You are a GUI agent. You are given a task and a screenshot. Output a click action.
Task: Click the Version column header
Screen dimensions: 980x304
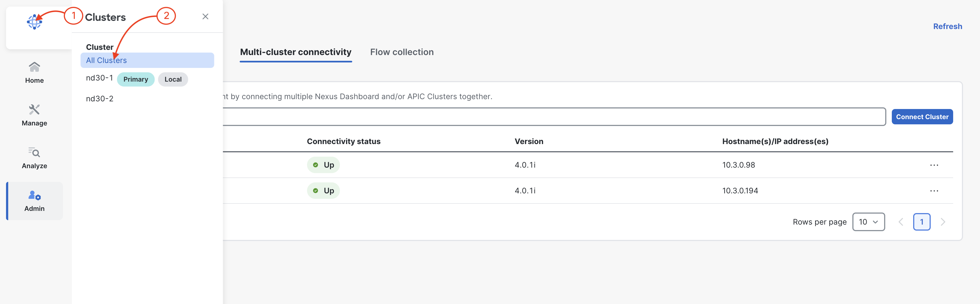529,142
